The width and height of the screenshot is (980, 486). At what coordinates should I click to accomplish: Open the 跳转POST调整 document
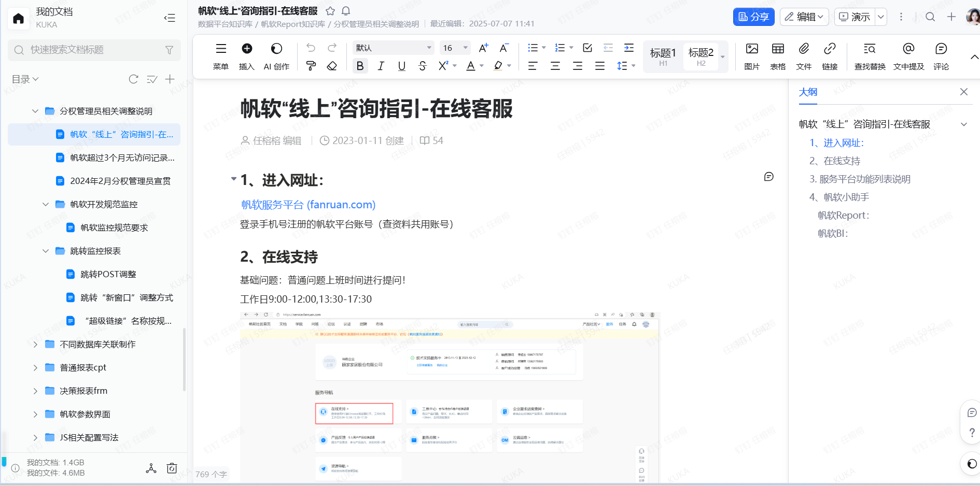[108, 275]
